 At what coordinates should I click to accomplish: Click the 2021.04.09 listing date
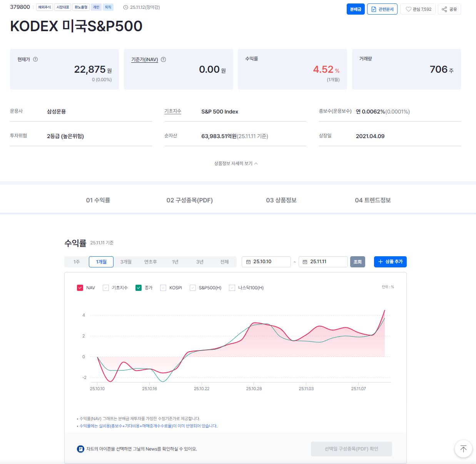point(370,136)
